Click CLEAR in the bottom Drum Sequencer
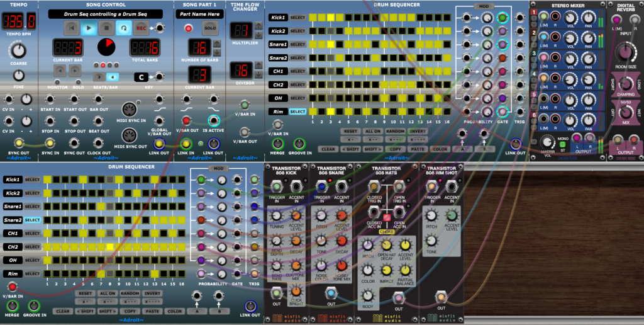 [63, 311]
